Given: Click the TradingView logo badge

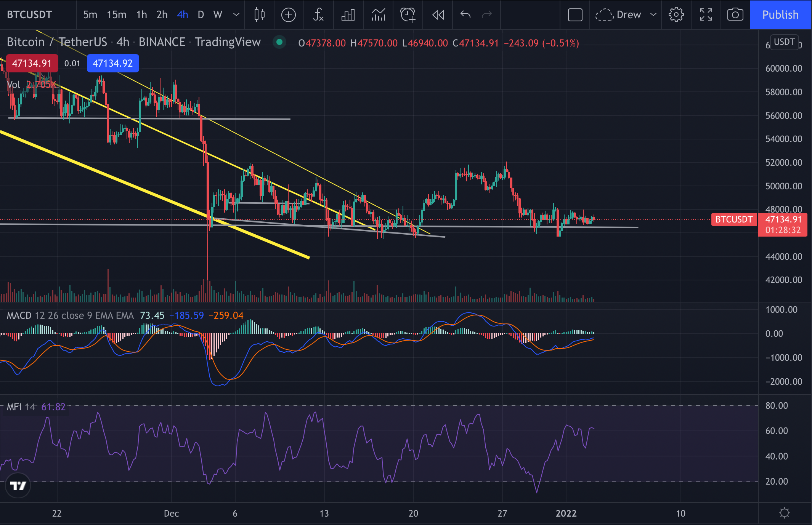Looking at the screenshot, I should 18,485.
